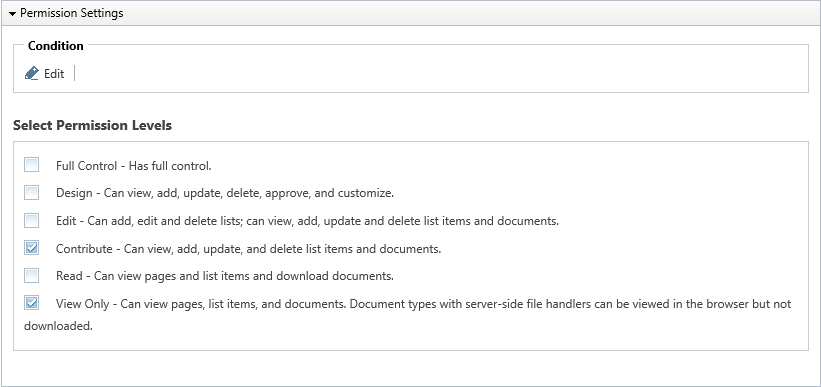The width and height of the screenshot is (821, 387).
Task: Enable the Full Control checkbox
Action: (x=31, y=165)
